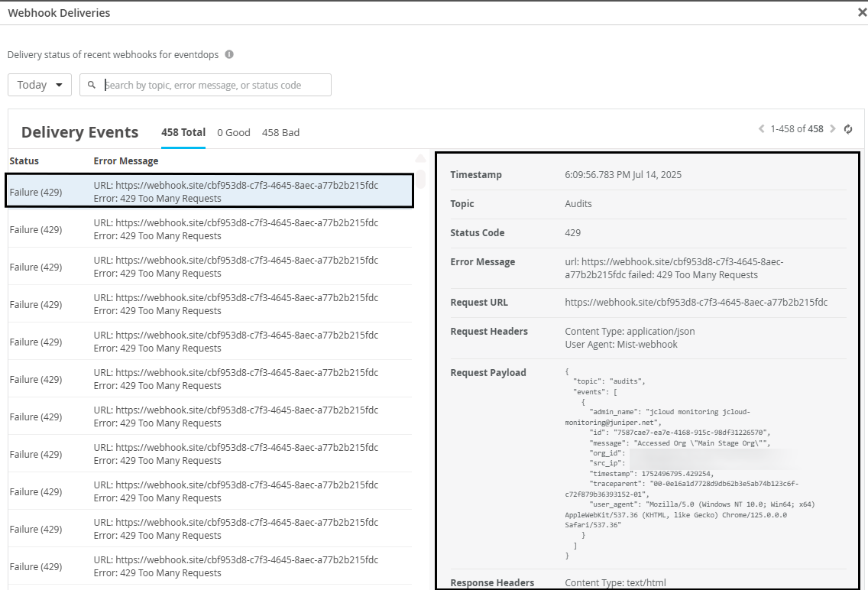The width and height of the screenshot is (868, 590).
Task: Switch to the 0 Good tab
Action: click(x=234, y=133)
